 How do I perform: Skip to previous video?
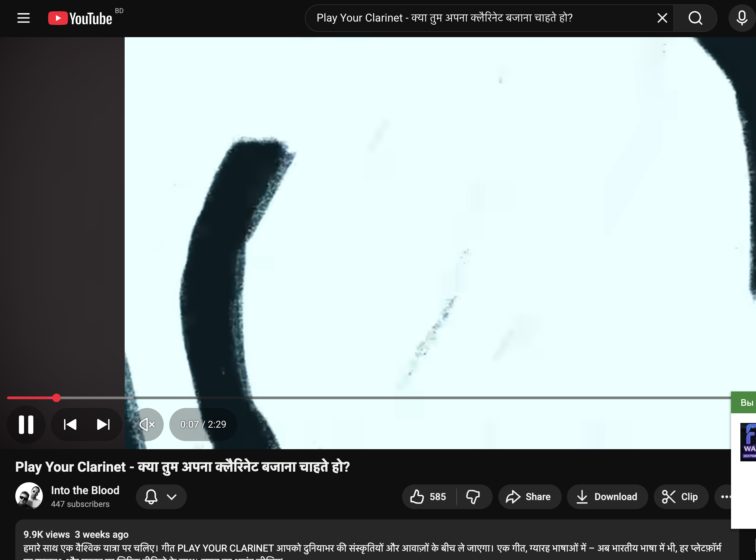coord(70,424)
